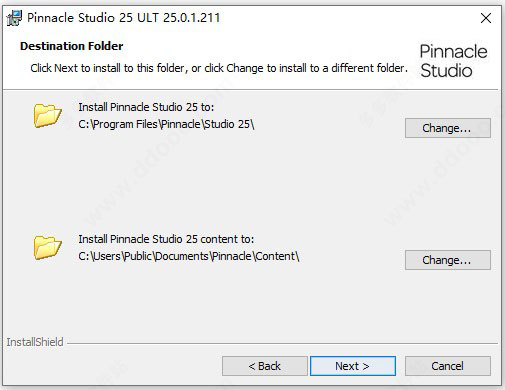Screen dimensions: 505x390
Task: Proceed with the Next button
Action: tap(353, 366)
